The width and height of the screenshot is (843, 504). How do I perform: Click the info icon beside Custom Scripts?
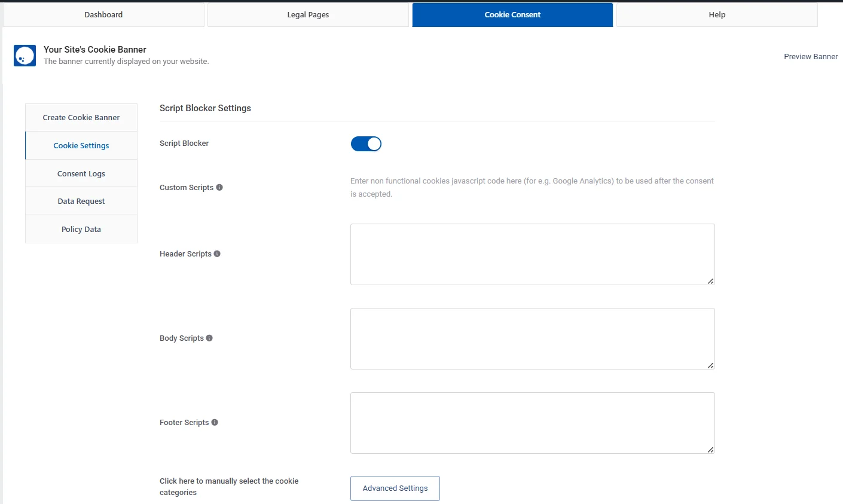[219, 187]
